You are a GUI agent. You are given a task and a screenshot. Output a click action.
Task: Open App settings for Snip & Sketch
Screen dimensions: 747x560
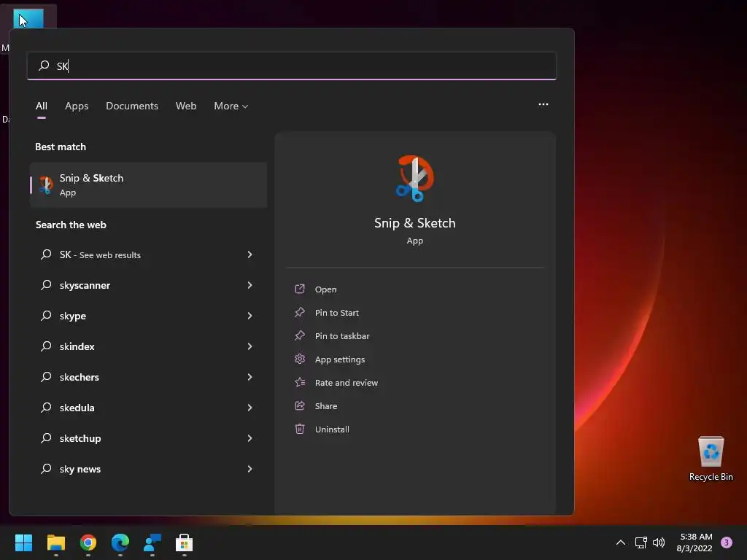(340, 359)
